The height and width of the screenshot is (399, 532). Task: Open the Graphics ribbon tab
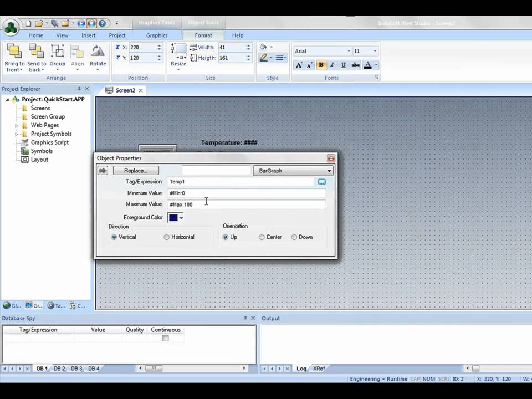coord(157,35)
